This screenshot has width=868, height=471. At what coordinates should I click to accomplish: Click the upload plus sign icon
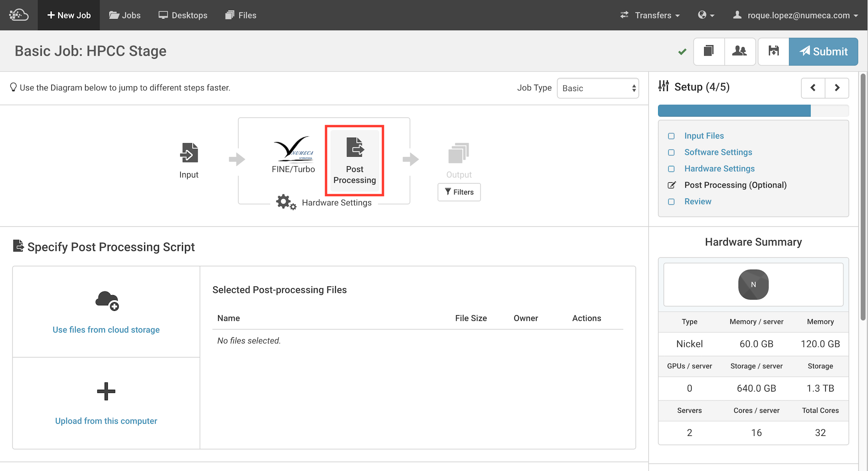click(106, 391)
